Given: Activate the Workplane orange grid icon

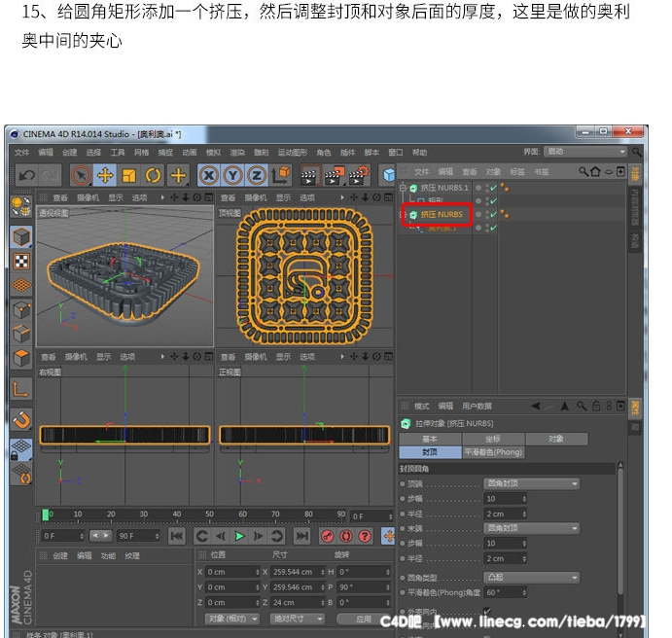Looking at the screenshot, I should pyautogui.click(x=21, y=285).
